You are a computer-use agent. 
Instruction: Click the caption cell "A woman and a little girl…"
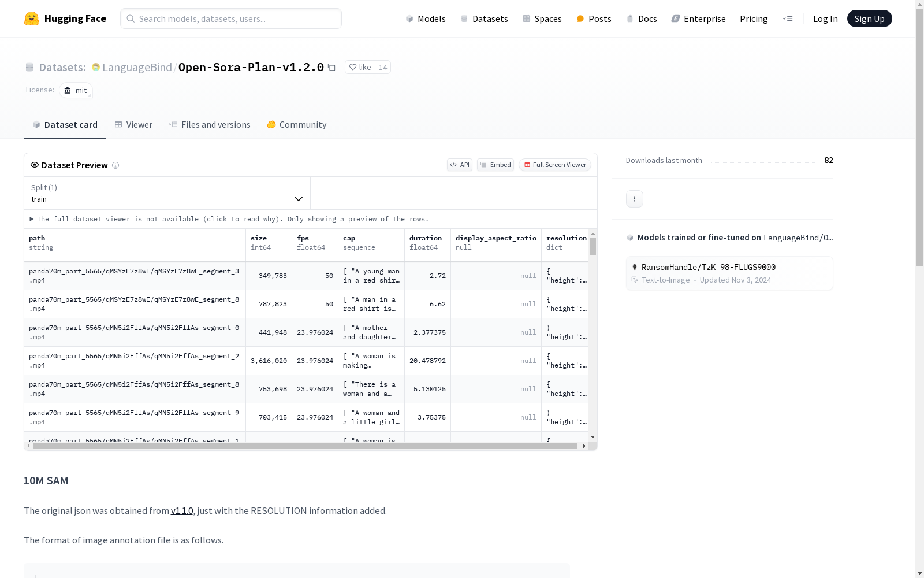click(371, 417)
